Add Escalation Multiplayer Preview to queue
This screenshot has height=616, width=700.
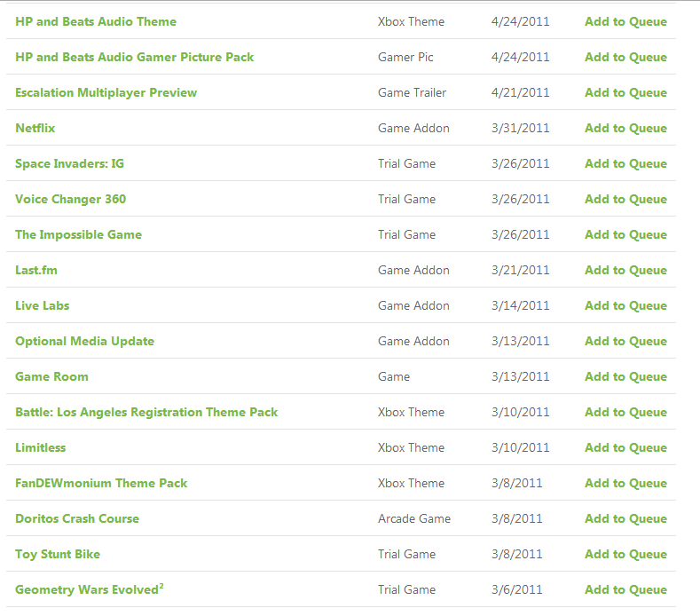(625, 92)
